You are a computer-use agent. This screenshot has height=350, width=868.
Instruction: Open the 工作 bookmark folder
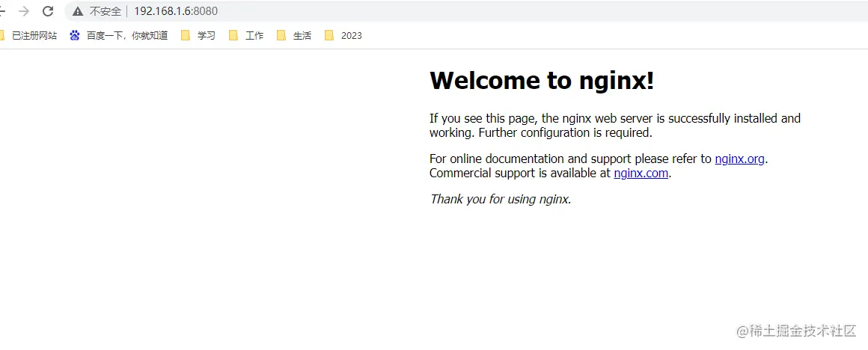tap(246, 35)
